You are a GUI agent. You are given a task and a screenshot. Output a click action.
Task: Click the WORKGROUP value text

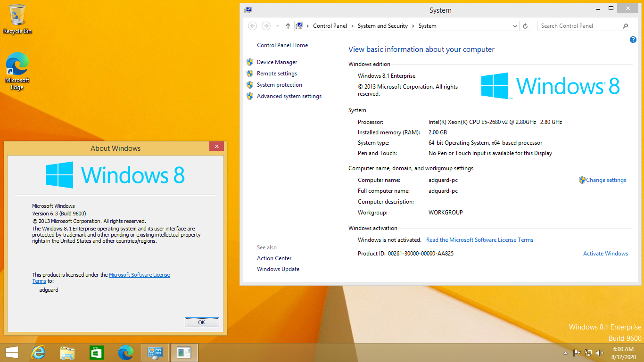446,213
